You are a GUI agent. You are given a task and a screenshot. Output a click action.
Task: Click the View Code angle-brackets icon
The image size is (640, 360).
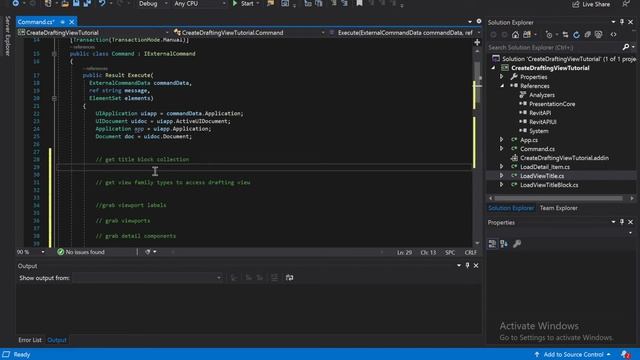click(613, 35)
